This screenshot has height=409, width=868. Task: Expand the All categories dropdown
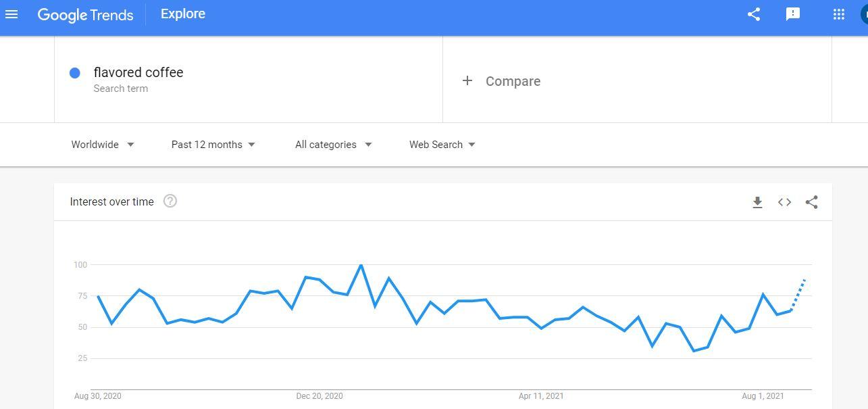[x=334, y=145]
